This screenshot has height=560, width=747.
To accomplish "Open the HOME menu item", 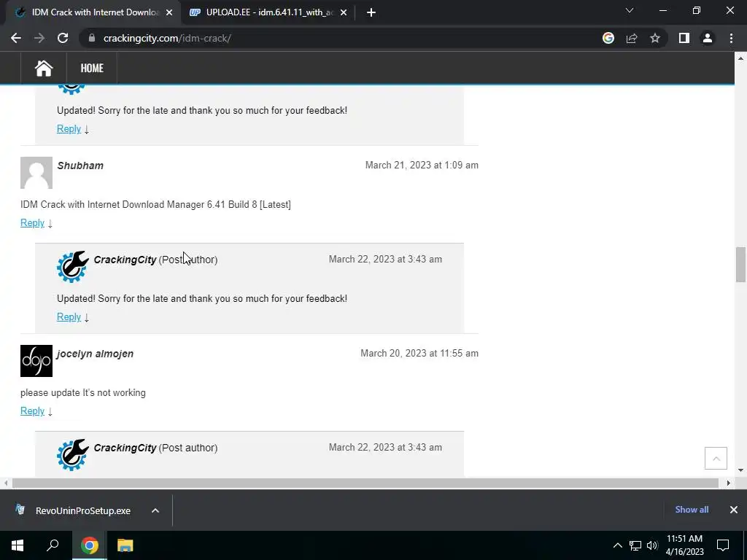I will point(92,68).
